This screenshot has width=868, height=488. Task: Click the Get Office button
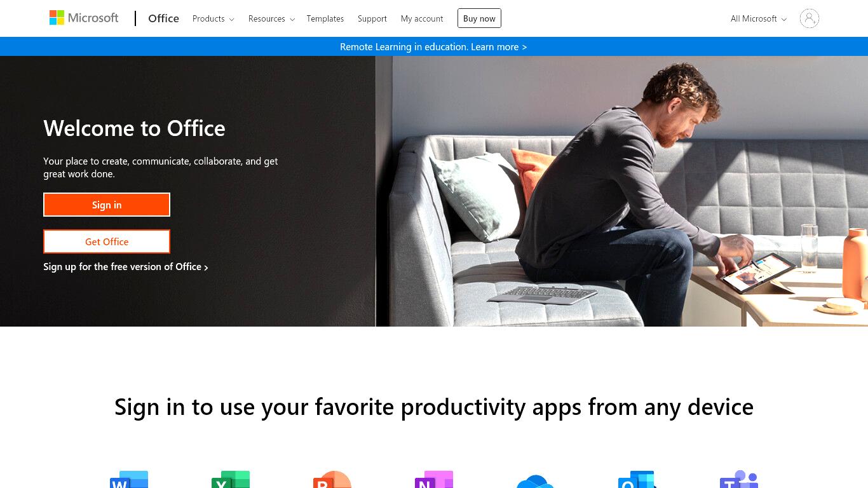coord(107,241)
